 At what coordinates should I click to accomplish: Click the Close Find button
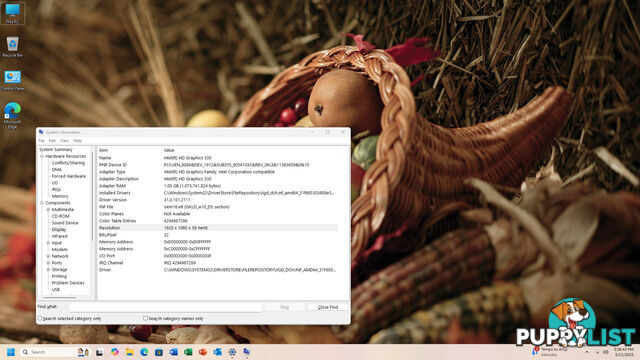coord(328,307)
